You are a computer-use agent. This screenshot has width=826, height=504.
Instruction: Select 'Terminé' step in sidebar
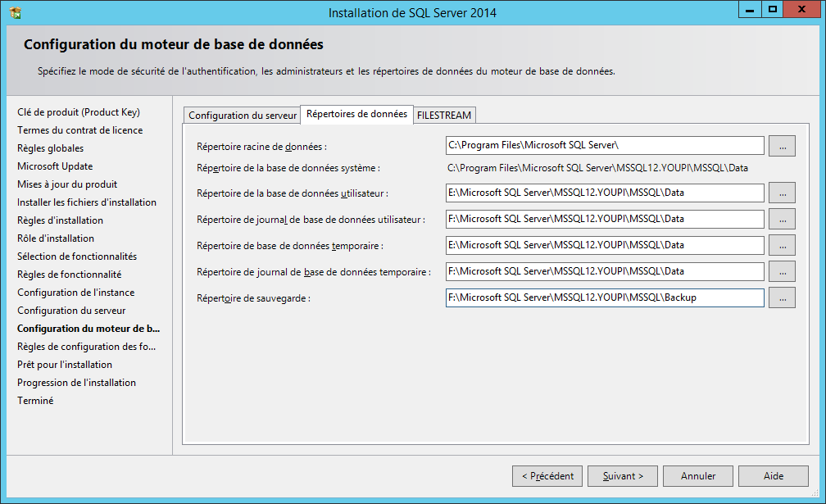[35, 401]
